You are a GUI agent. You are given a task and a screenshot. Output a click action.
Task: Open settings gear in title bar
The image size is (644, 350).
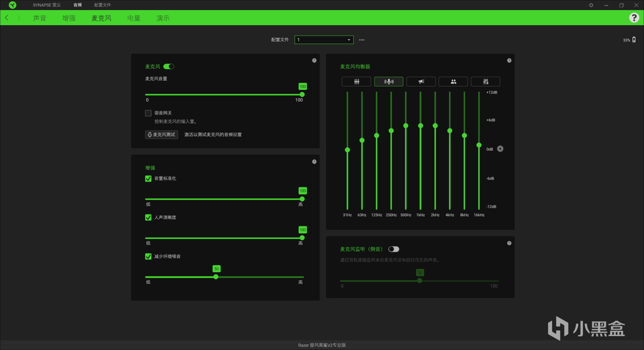pos(591,5)
